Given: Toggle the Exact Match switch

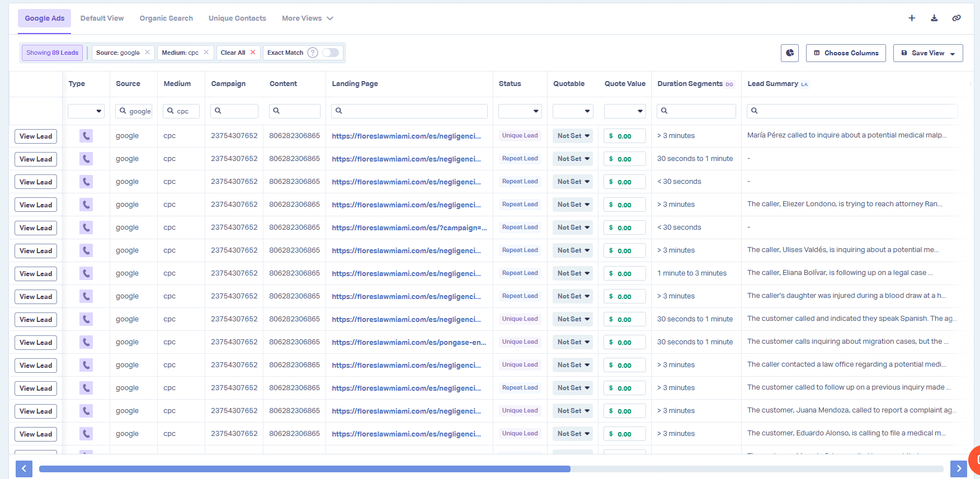Looking at the screenshot, I should (x=331, y=53).
